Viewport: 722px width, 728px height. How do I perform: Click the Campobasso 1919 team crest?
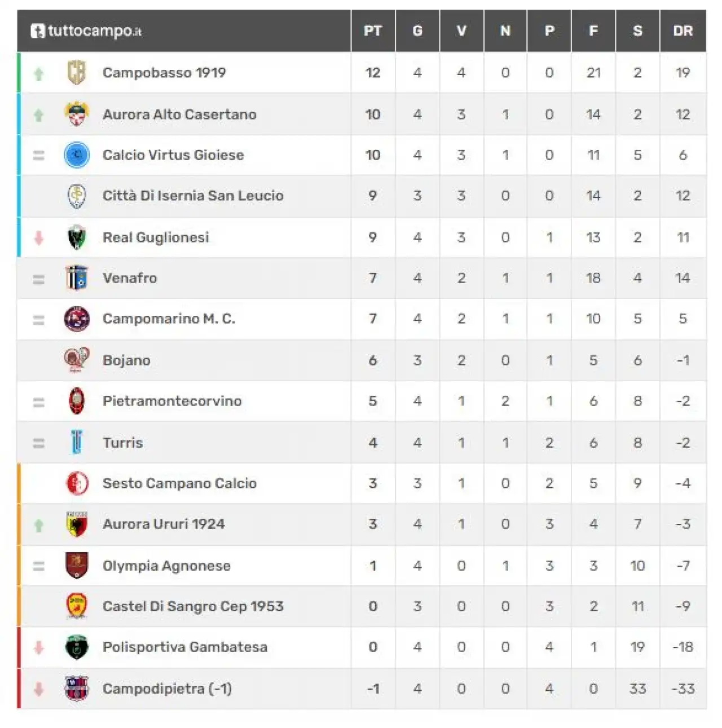(77, 73)
